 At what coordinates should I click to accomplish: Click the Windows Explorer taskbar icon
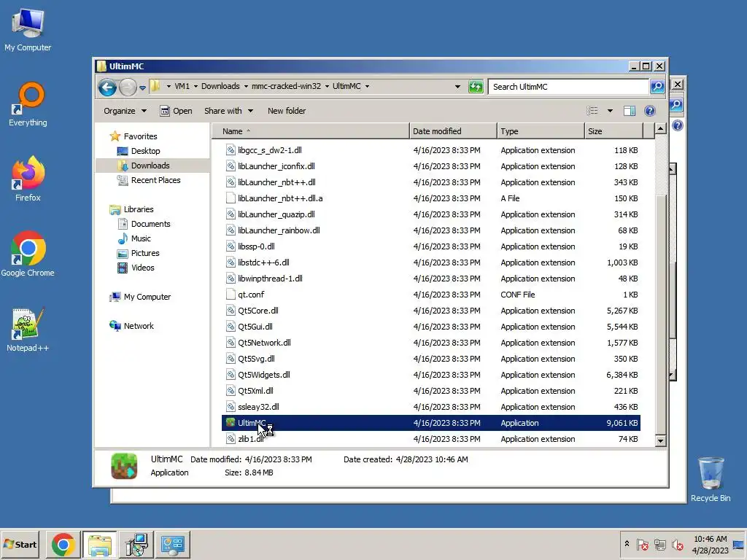[x=99, y=545]
